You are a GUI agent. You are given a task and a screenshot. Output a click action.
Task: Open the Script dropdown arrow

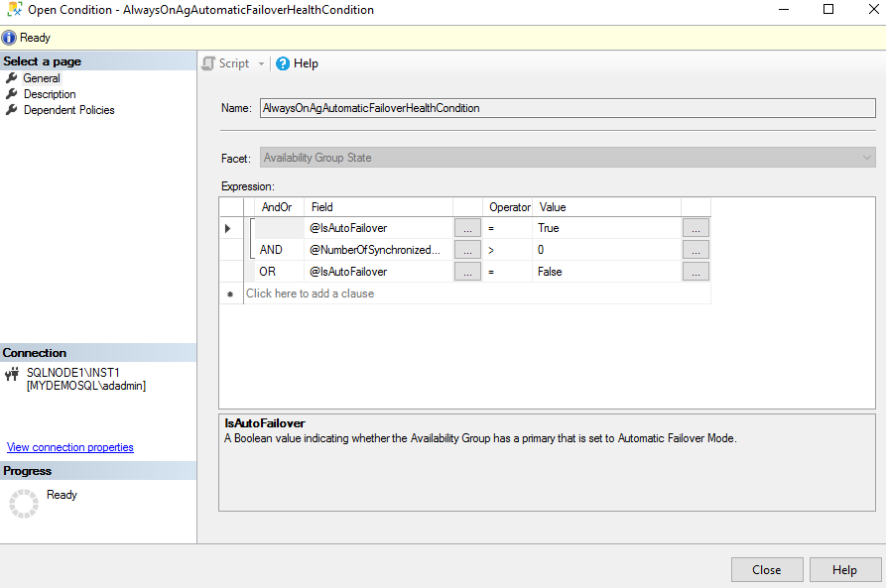(x=262, y=63)
